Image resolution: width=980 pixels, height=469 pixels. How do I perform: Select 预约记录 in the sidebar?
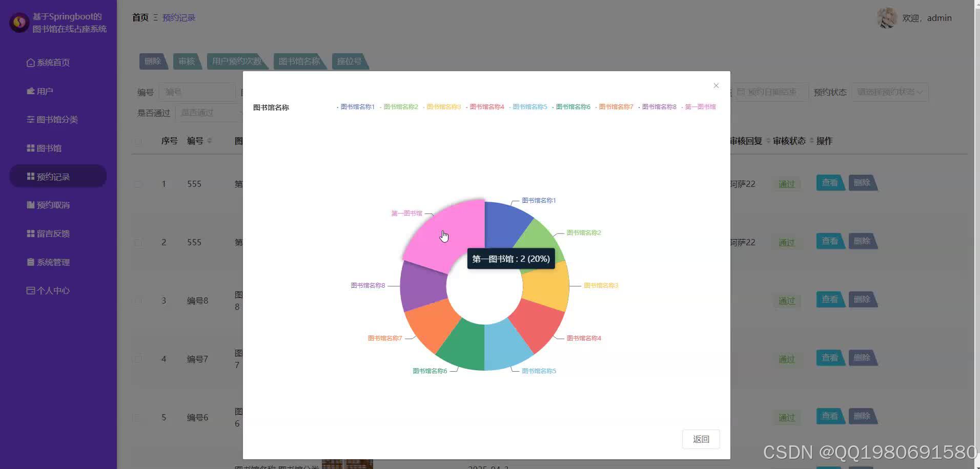coord(58,177)
